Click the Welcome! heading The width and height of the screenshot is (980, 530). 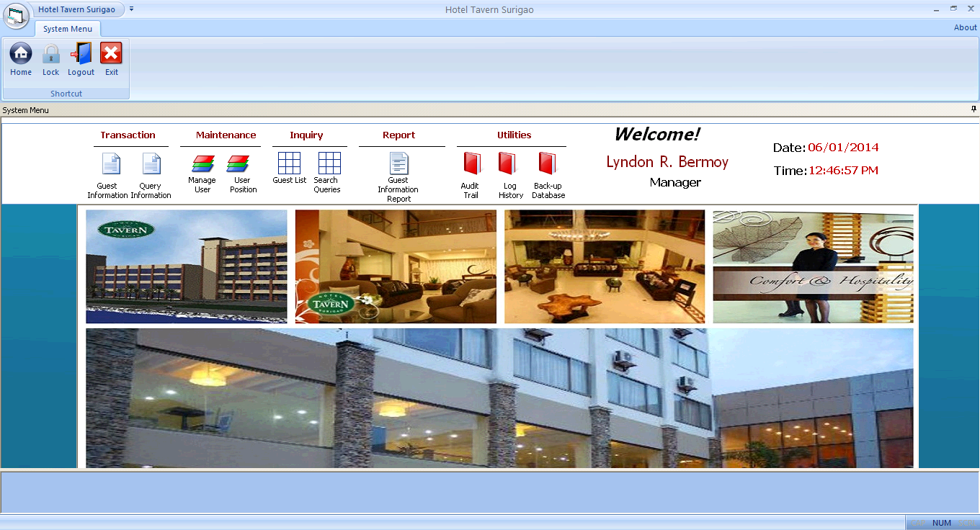656,135
